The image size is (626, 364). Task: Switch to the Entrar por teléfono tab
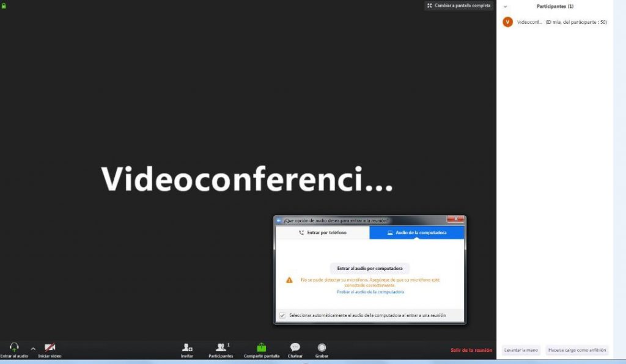point(322,233)
